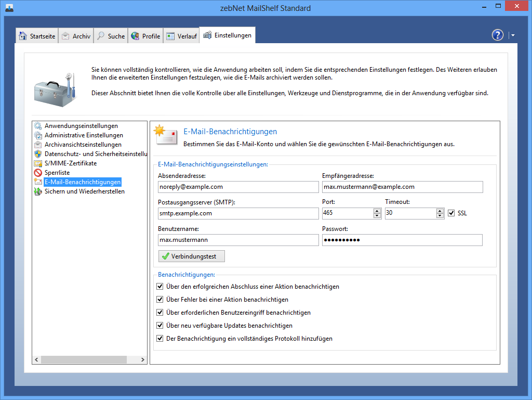This screenshot has height=400, width=532.
Task: Go to the Verlauf tab
Action: (181, 36)
